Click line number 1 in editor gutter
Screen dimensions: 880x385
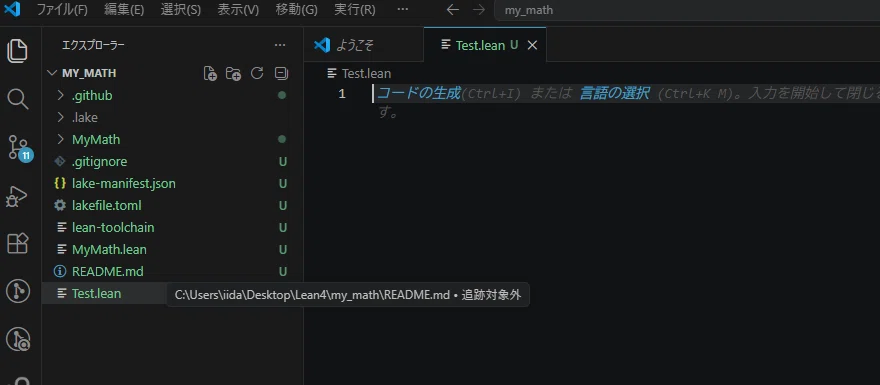tap(342, 94)
